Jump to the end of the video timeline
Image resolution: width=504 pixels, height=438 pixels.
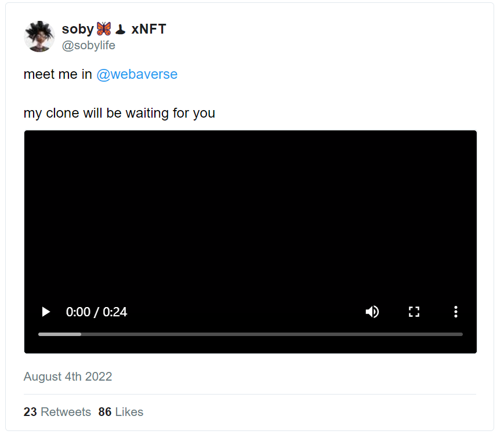click(x=461, y=334)
